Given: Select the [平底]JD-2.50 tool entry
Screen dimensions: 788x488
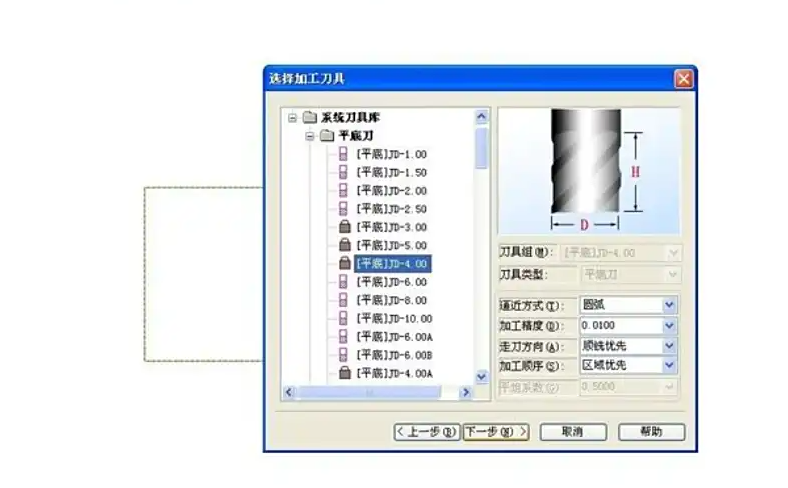Looking at the screenshot, I should 391,209.
